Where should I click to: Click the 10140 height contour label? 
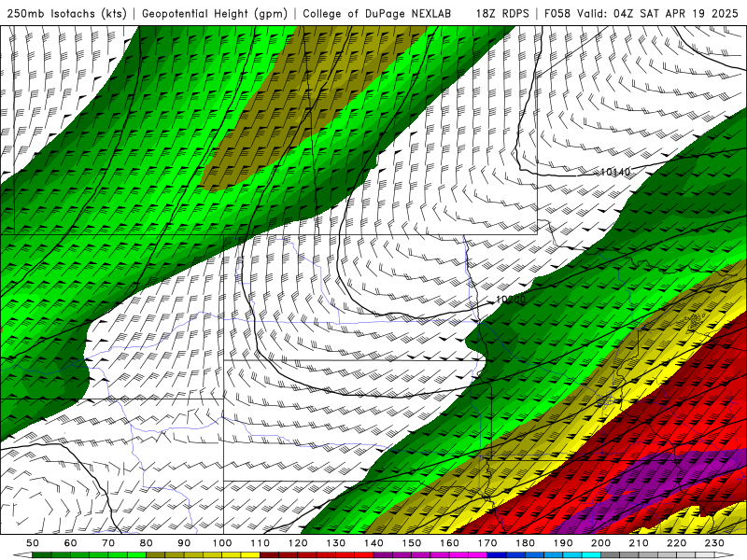click(x=615, y=172)
